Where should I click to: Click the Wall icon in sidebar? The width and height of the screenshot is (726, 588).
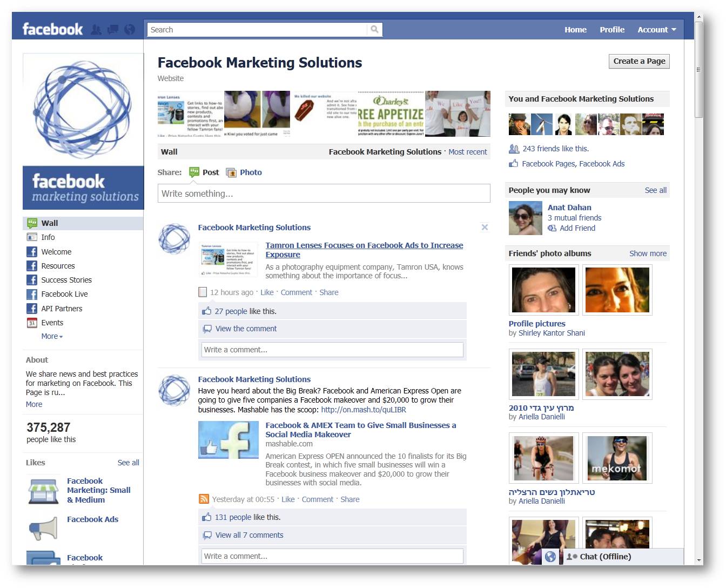[32, 223]
